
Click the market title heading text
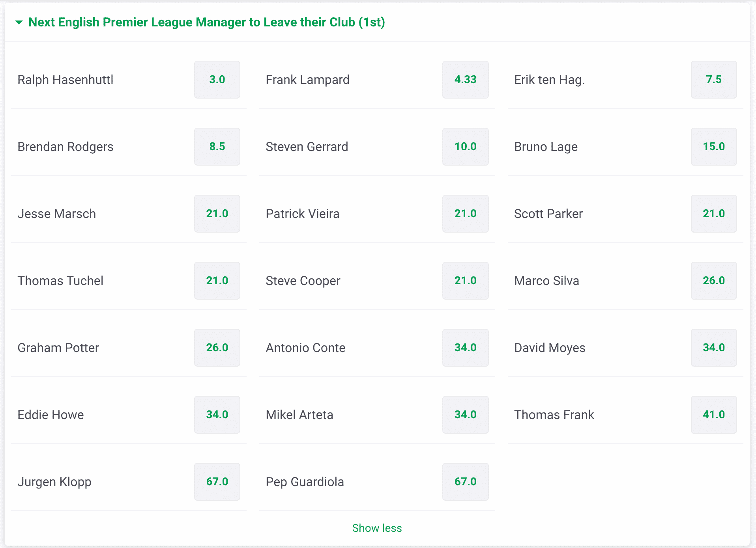click(x=207, y=22)
